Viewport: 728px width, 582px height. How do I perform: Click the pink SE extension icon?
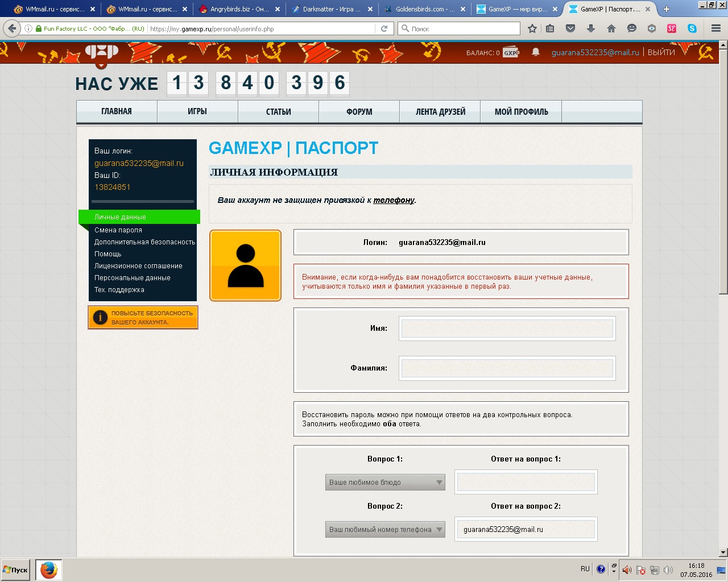pos(672,28)
